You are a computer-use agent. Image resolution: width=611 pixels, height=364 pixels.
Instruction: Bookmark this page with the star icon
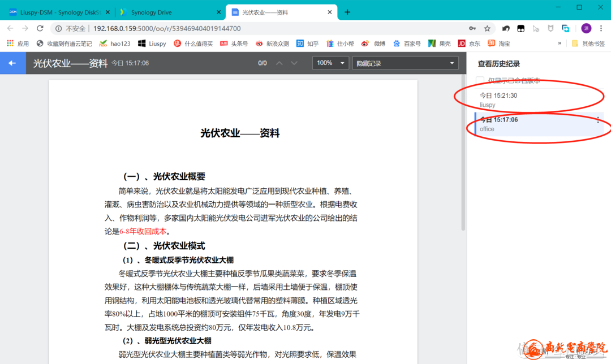[x=487, y=28]
